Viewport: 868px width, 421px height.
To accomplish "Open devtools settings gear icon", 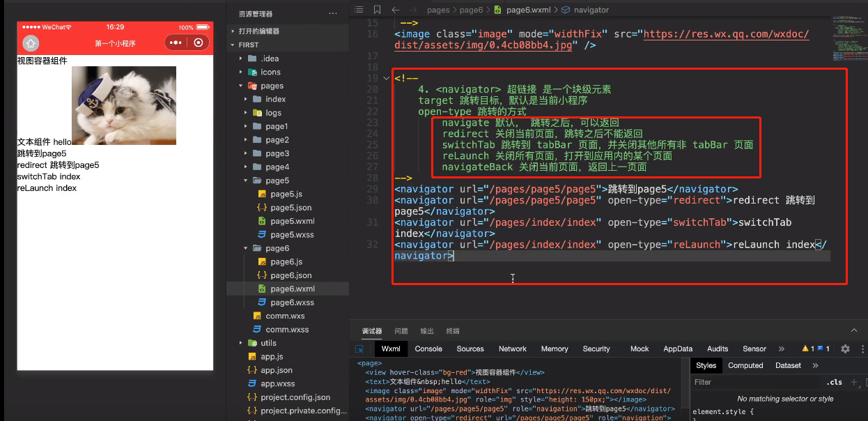I will coord(845,349).
